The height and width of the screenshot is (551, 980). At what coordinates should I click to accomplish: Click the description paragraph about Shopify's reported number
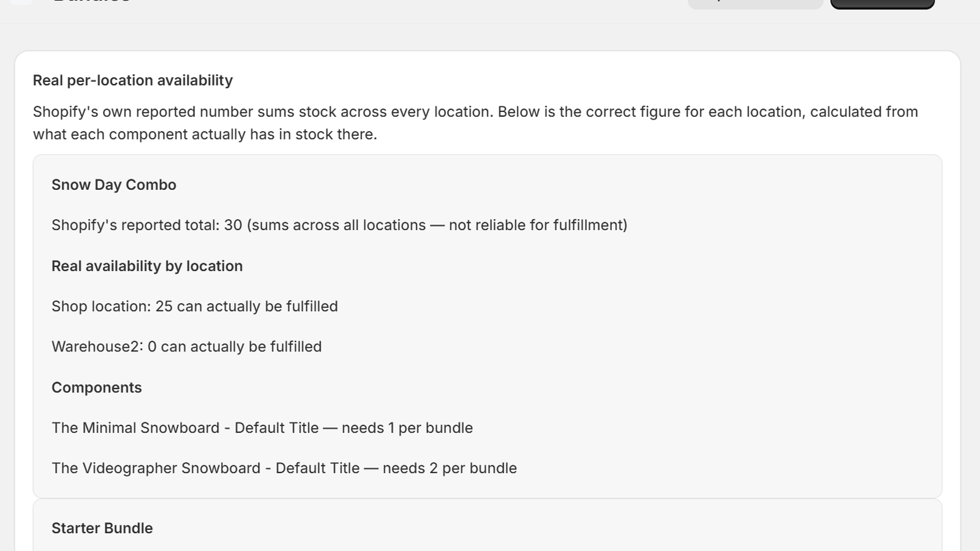pyautogui.click(x=475, y=123)
